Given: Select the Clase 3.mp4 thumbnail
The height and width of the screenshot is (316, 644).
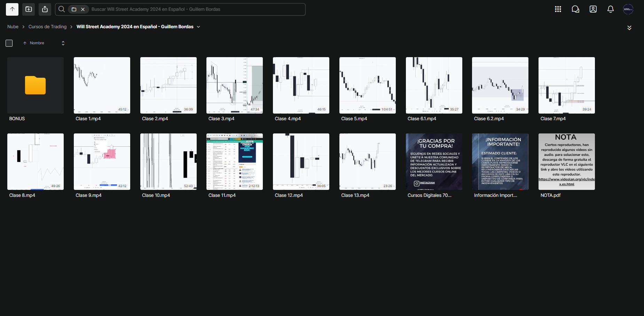Looking at the screenshot, I should (x=235, y=85).
